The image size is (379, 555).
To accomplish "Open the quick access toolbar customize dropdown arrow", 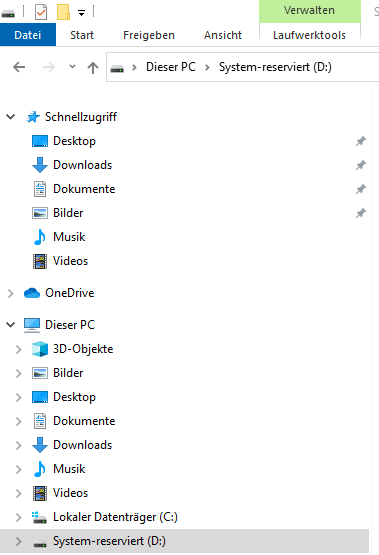I will click(x=81, y=13).
